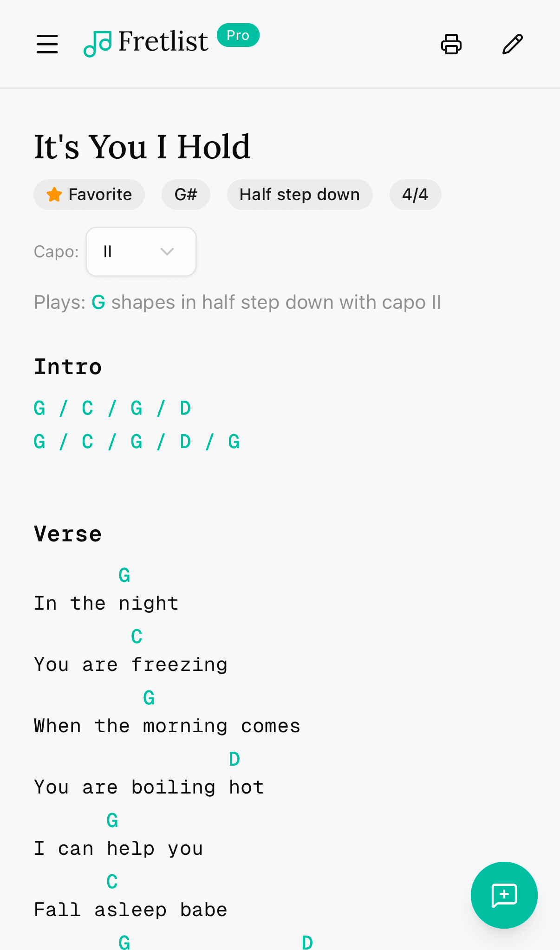Toggle the Favorite status tag
This screenshot has width=560, height=950.
point(89,195)
